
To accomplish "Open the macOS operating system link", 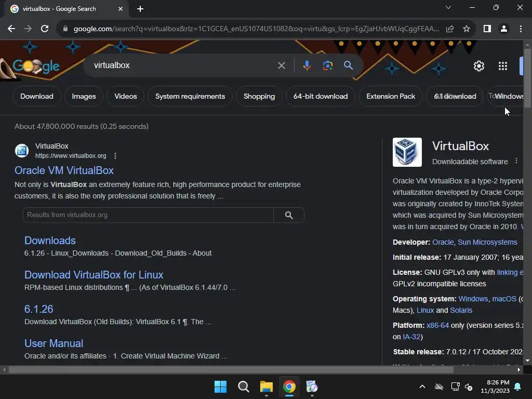I will click(x=504, y=299).
